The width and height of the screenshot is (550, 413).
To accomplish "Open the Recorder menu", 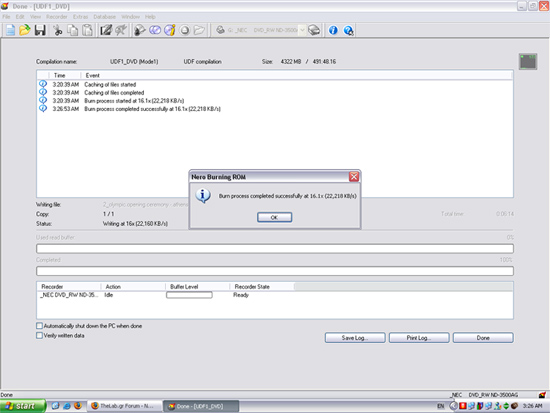I will 56,16.
